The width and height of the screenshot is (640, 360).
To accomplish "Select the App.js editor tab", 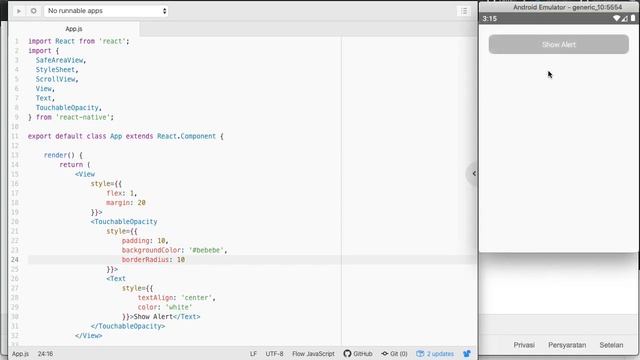I will (x=74, y=29).
